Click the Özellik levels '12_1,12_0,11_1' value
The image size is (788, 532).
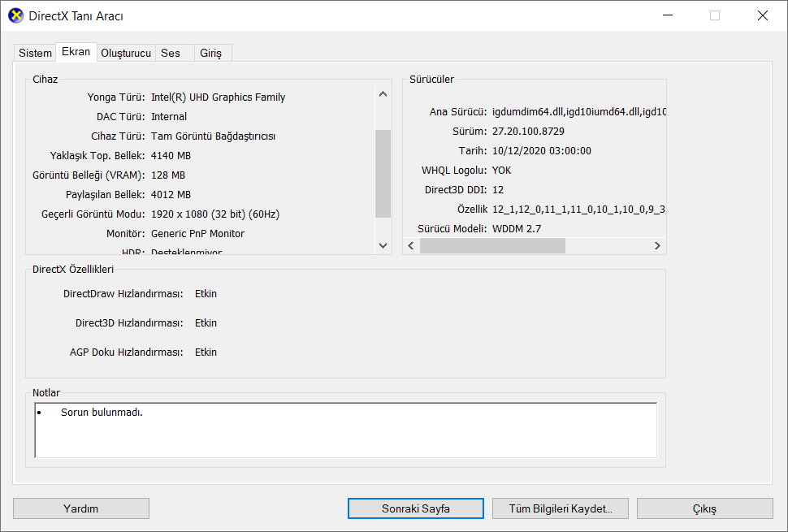coord(579,209)
